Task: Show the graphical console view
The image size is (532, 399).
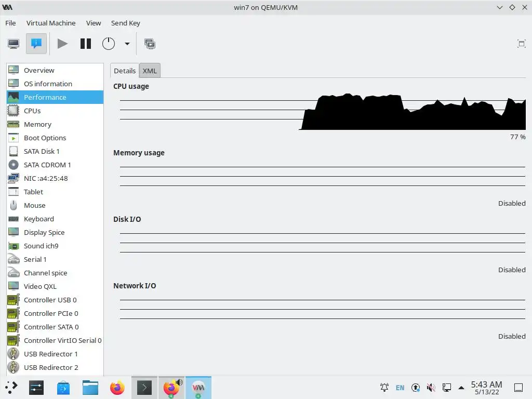Action: (x=14, y=44)
